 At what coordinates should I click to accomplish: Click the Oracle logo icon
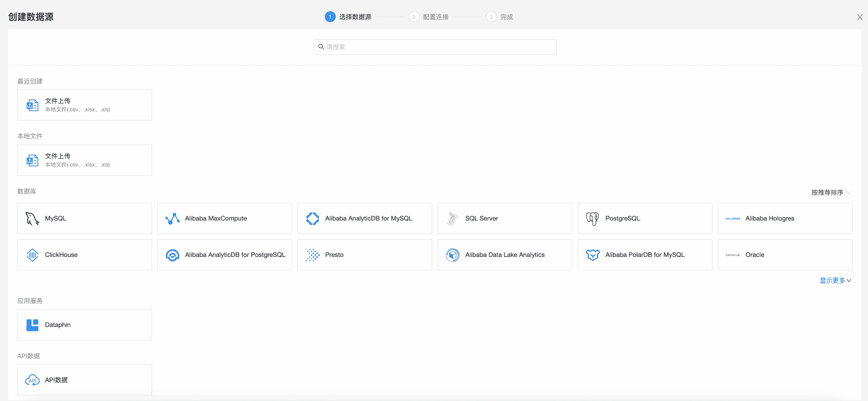click(733, 255)
